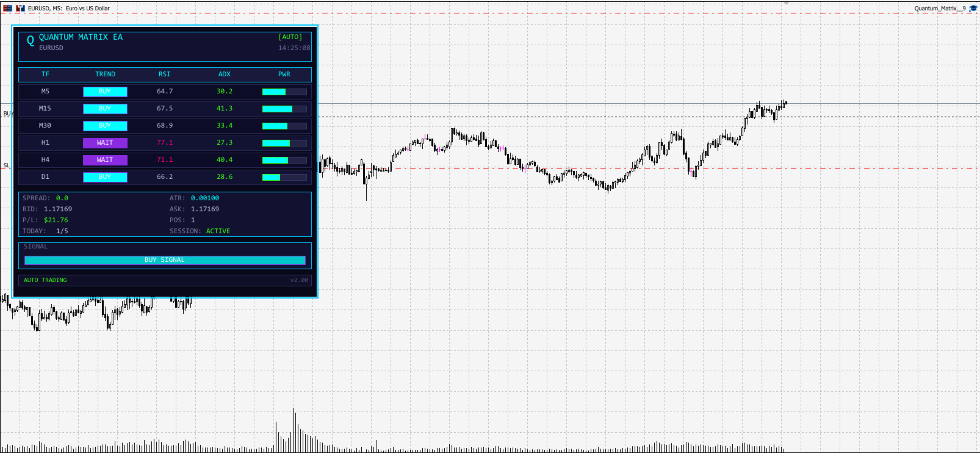Image resolution: width=980 pixels, height=453 pixels.
Task: Click the BID price 1.17169
Action: [58, 209]
